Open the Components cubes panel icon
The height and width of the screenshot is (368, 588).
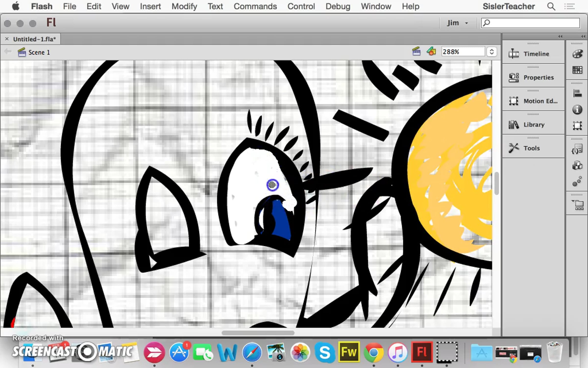(577, 165)
